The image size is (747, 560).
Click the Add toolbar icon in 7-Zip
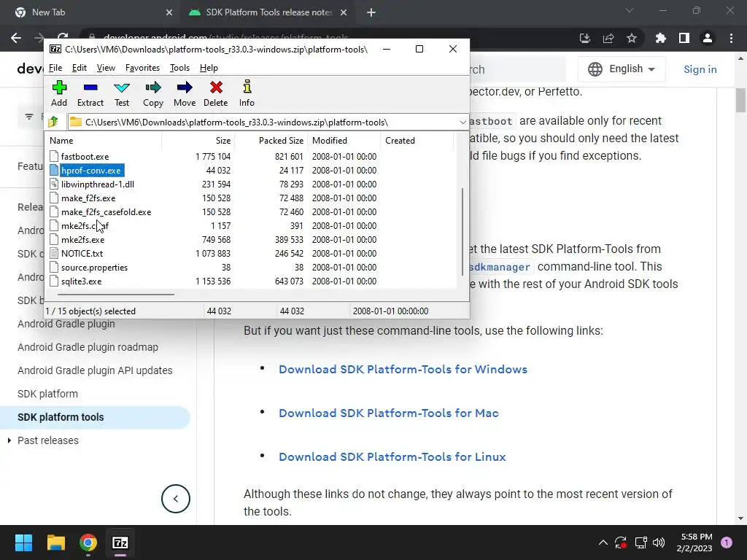(x=59, y=93)
